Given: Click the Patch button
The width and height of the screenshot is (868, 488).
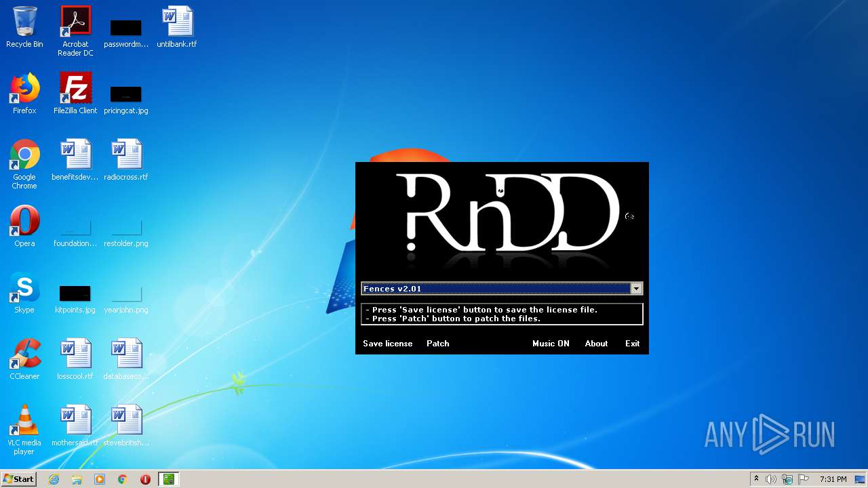Looking at the screenshot, I should [x=438, y=344].
